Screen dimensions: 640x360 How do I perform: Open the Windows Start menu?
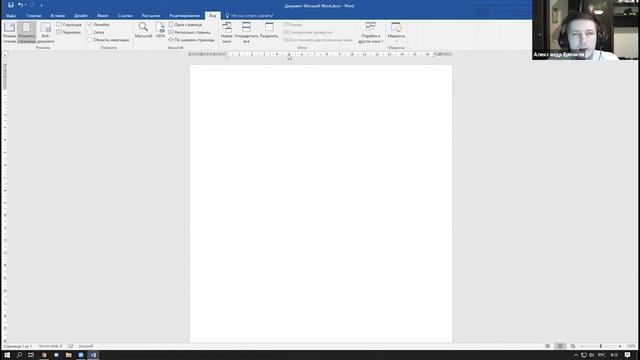(x=7, y=355)
